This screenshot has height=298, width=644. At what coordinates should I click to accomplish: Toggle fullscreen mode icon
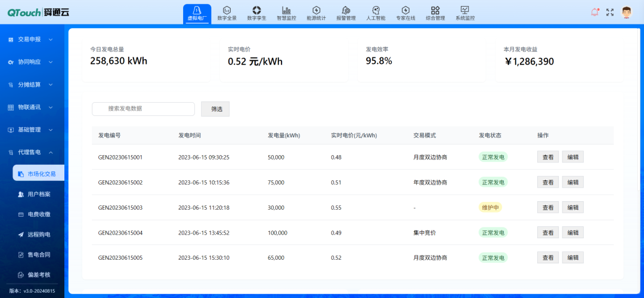click(610, 13)
